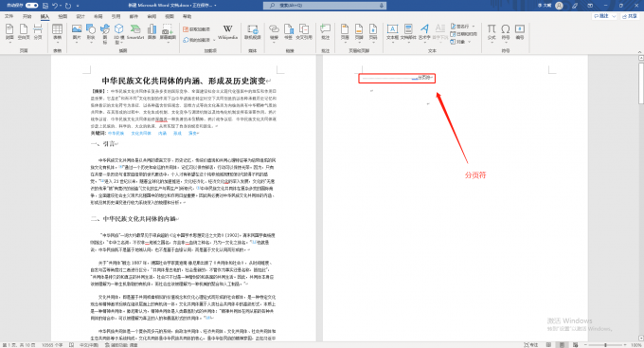Click the microphone icon in search box

(382, 6)
